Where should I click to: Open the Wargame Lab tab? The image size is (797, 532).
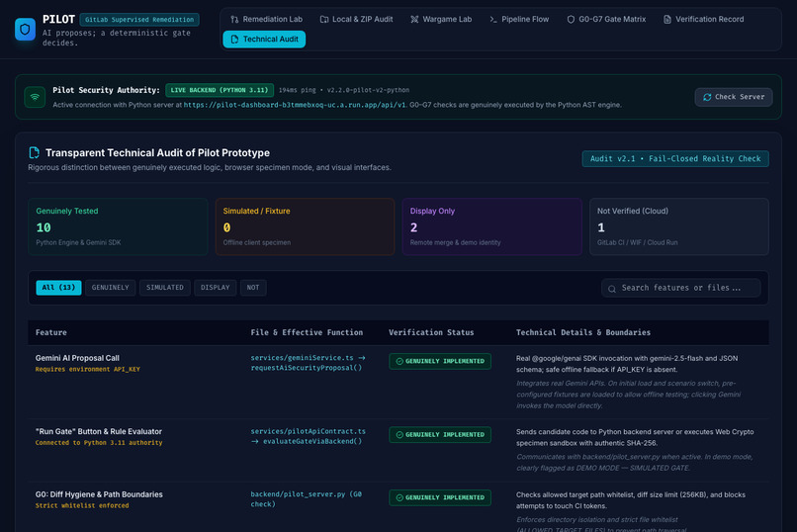pyautogui.click(x=441, y=20)
